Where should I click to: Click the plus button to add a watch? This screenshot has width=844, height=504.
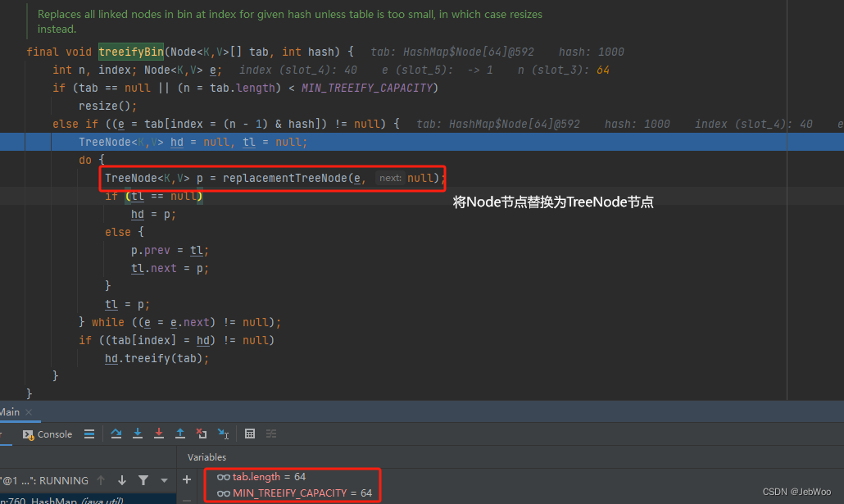187,479
